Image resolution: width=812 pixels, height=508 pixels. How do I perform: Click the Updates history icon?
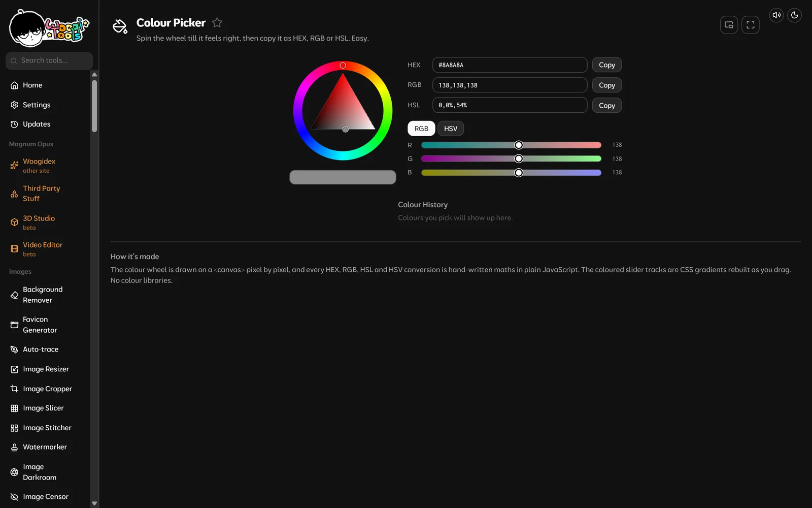click(x=14, y=124)
